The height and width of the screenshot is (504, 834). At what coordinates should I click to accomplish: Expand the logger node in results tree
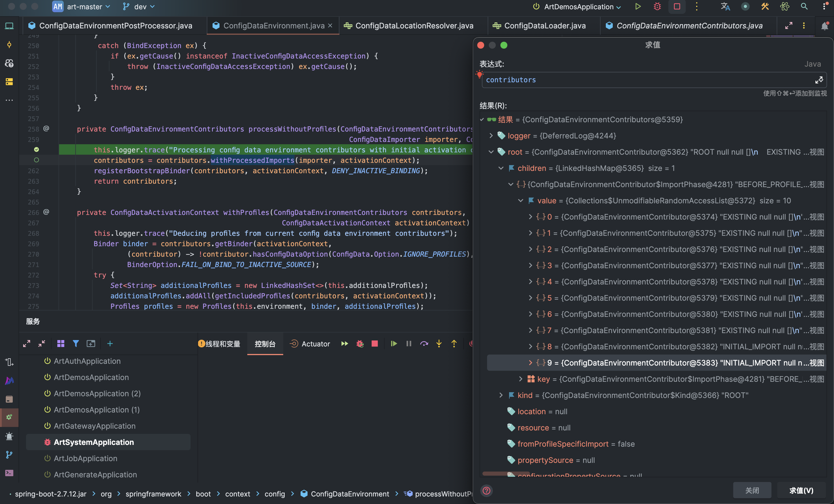tap(491, 136)
